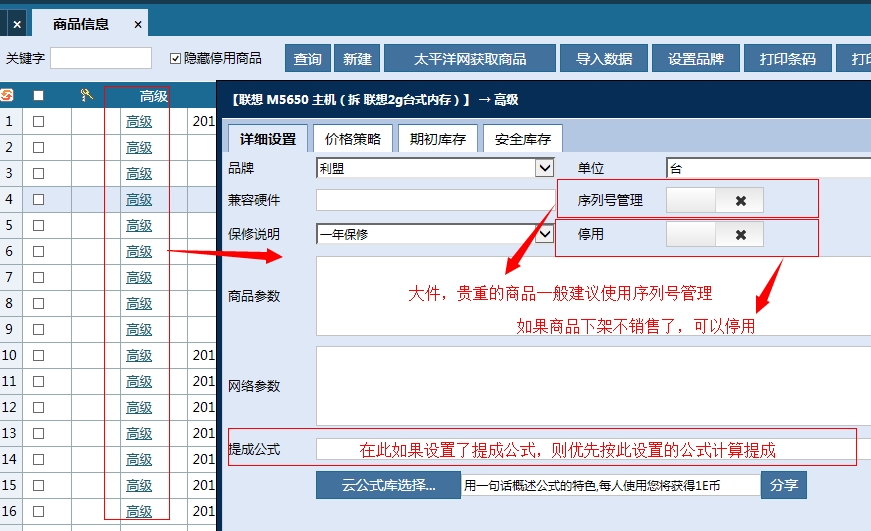Open 高级 link in row 11

139,382
